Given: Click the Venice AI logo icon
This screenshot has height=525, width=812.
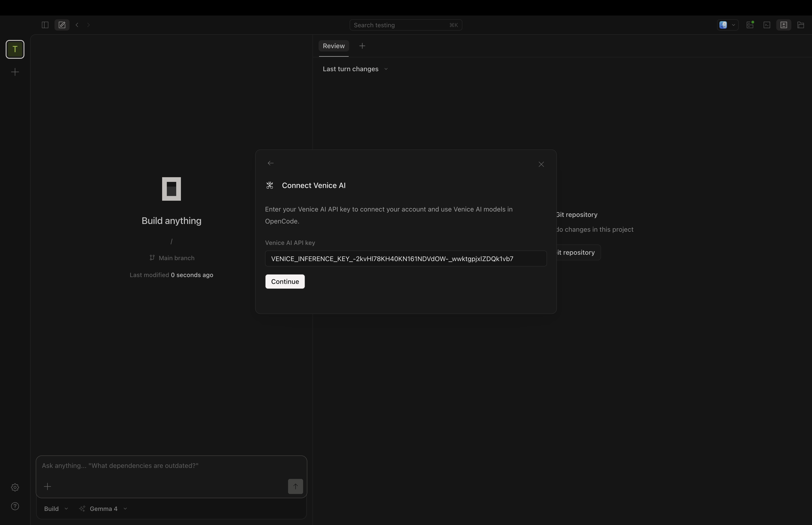Looking at the screenshot, I should click(x=270, y=185).
